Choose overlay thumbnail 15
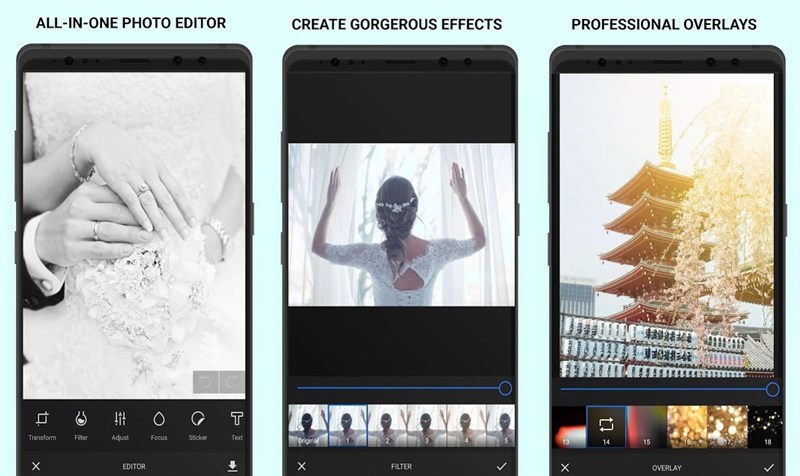The width and height of the screenshot is (800, 476). click(647, 427)
